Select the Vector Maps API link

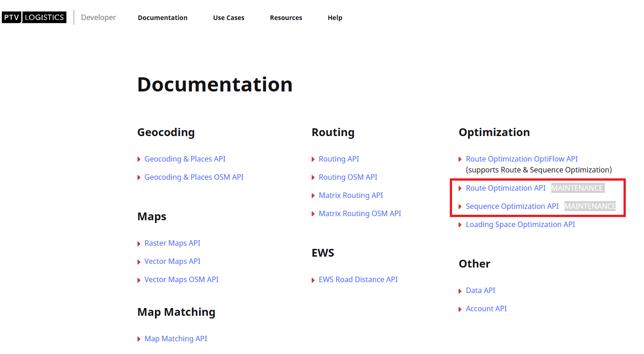(x=172, y=261)
